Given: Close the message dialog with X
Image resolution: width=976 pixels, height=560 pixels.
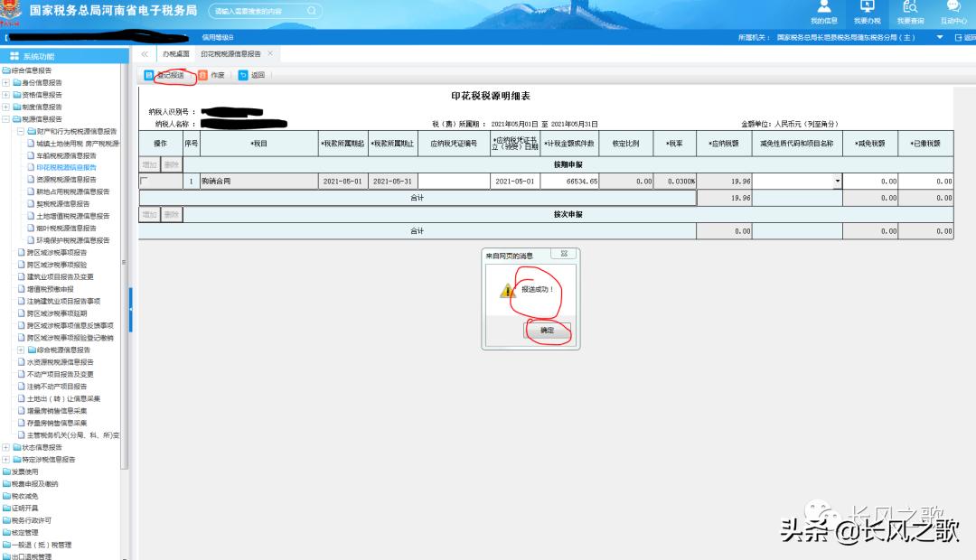Looking at the screenshot, I should tap(564, 253).
